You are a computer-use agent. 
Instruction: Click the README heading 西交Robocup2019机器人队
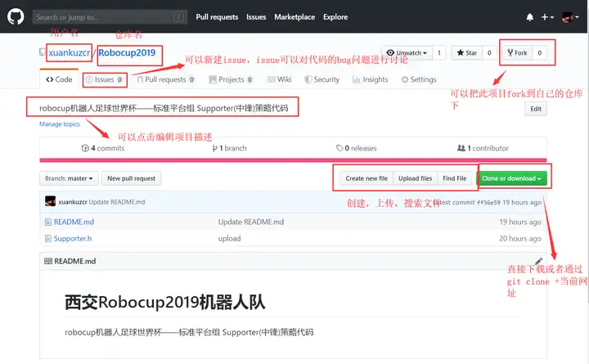tap(165, 302)
